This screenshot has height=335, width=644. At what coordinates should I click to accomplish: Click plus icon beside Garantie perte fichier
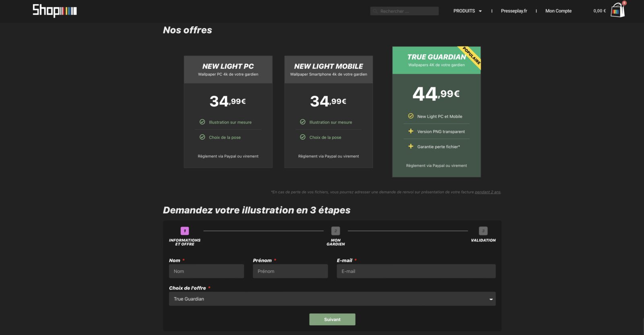click(x=411, y=146)
